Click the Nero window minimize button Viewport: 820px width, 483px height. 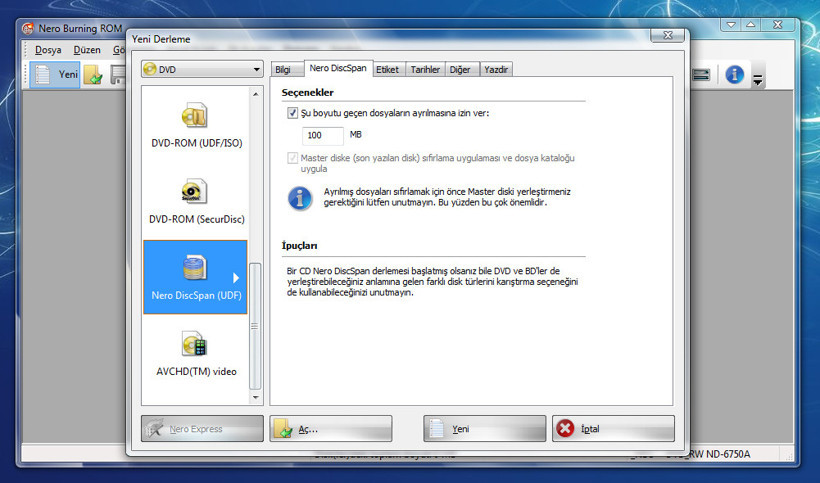coord(731,25)
